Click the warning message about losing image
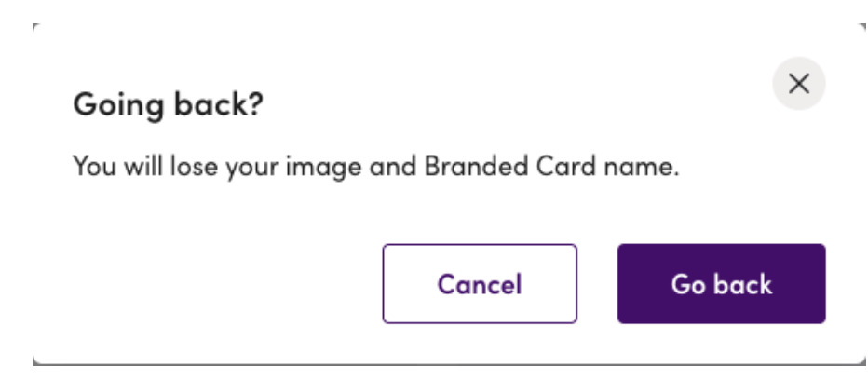The width and height of the screenshot is (868, 380). pos(376,167)
